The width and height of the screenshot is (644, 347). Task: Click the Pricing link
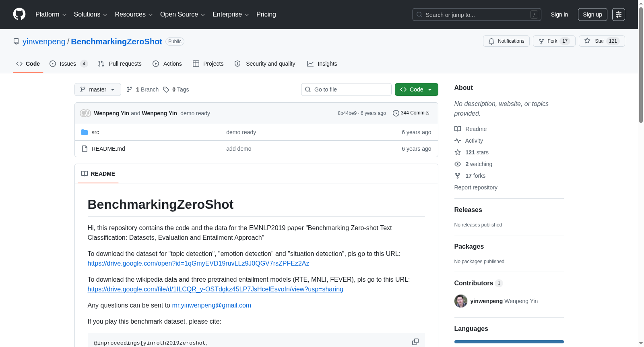click(266, 15)
